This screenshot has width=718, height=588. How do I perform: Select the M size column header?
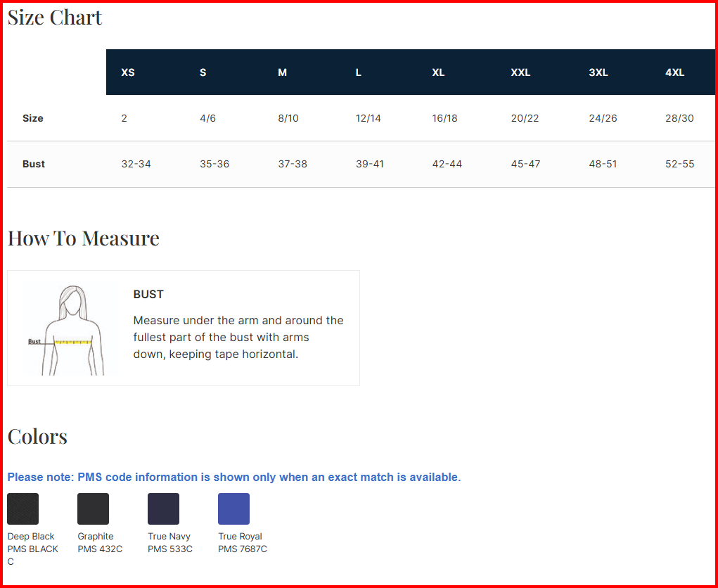(282, 72)
